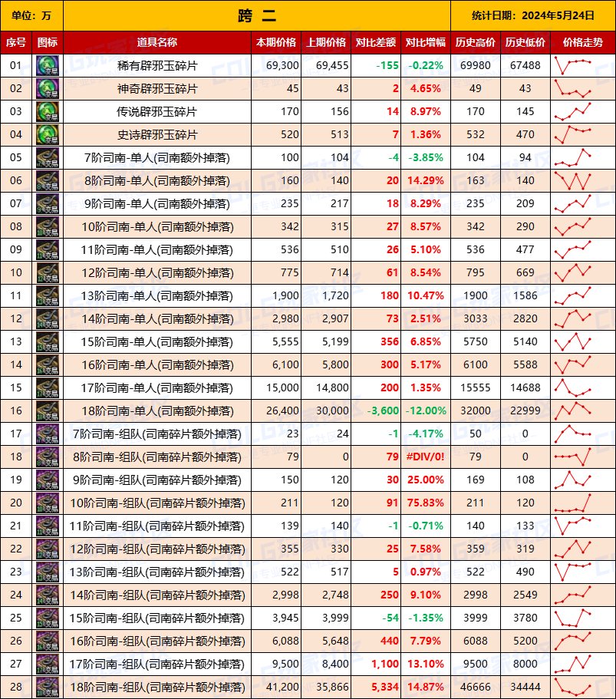
Task: Click the 上期价格 column header
Action: point(326,42)
